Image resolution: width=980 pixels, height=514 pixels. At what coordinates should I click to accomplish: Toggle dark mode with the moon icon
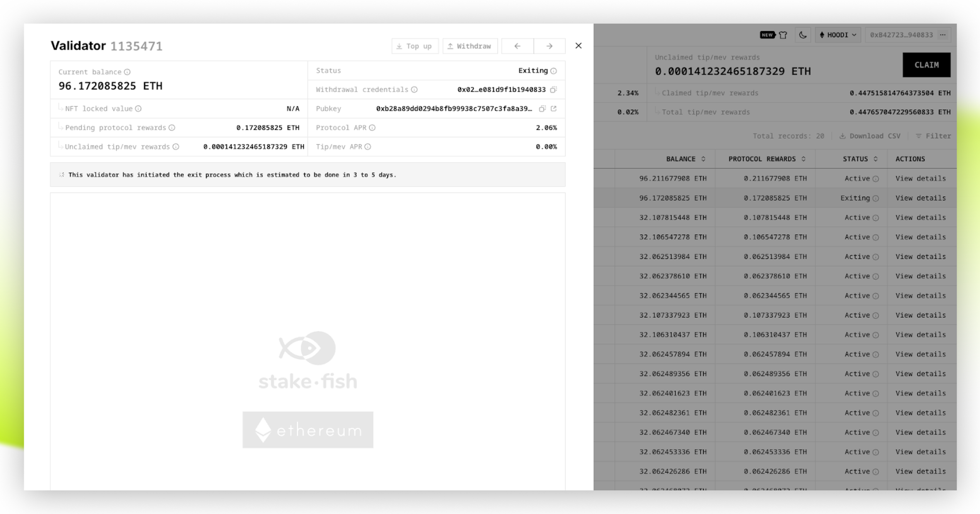pyautogui.click(x=803, y=35)
